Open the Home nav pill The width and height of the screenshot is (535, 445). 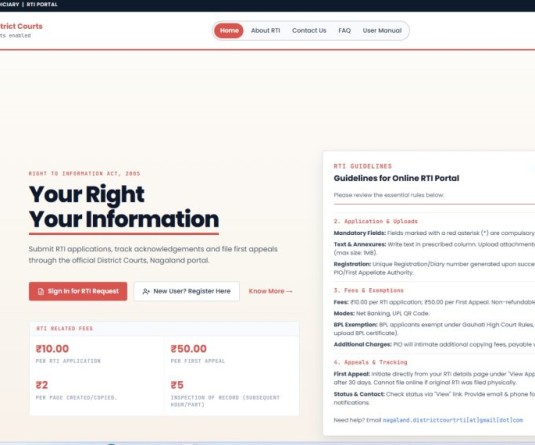(229, 31)
